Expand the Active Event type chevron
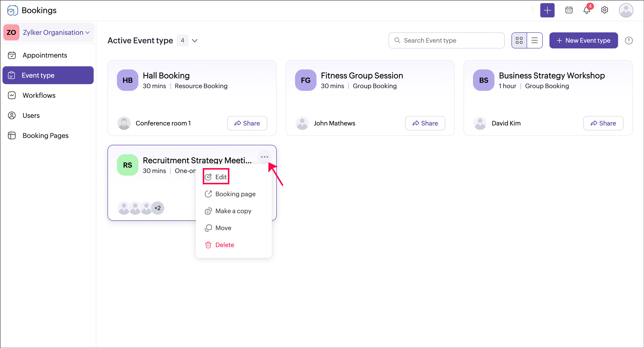The image size is (644, 348). click(194, 40)
